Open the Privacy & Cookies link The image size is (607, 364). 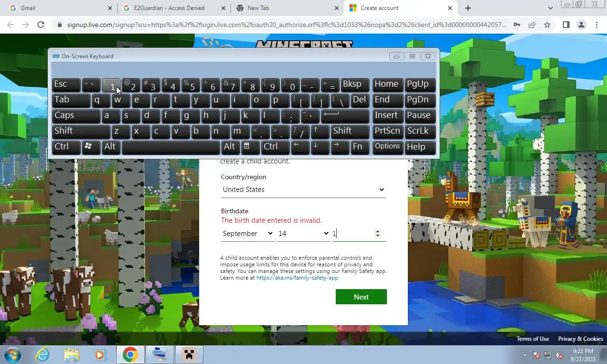point(580,339)
